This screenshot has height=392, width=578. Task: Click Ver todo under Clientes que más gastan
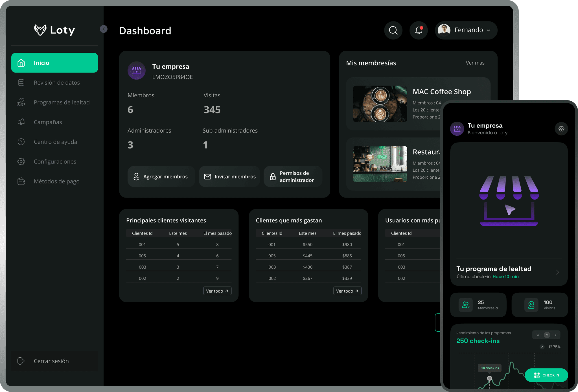point(347,291)
